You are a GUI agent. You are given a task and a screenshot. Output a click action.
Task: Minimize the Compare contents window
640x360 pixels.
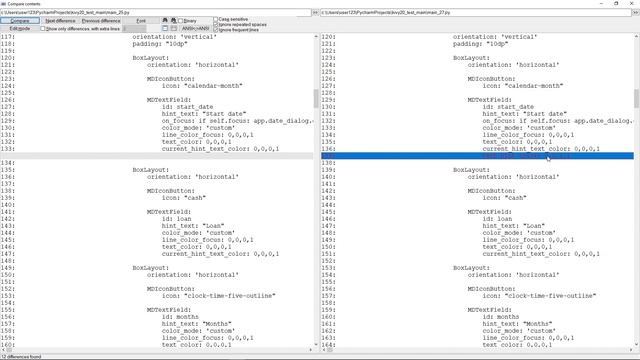point(601,4)
